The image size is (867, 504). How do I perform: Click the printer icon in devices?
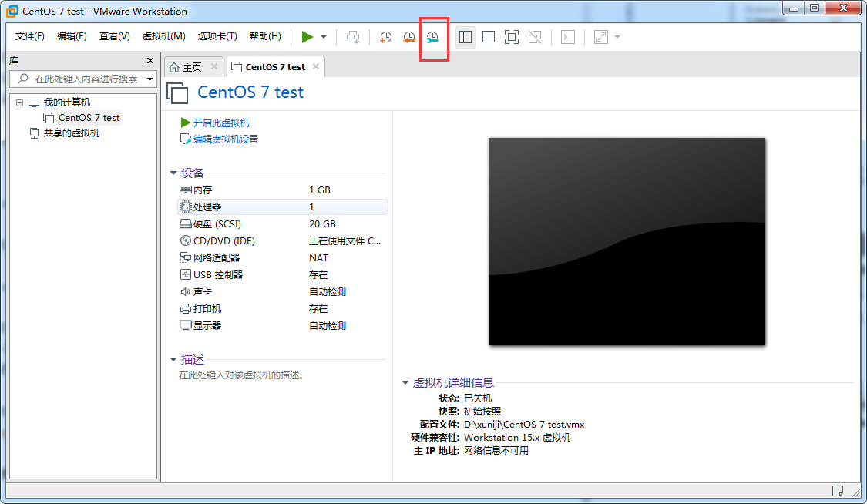(186, 308)
